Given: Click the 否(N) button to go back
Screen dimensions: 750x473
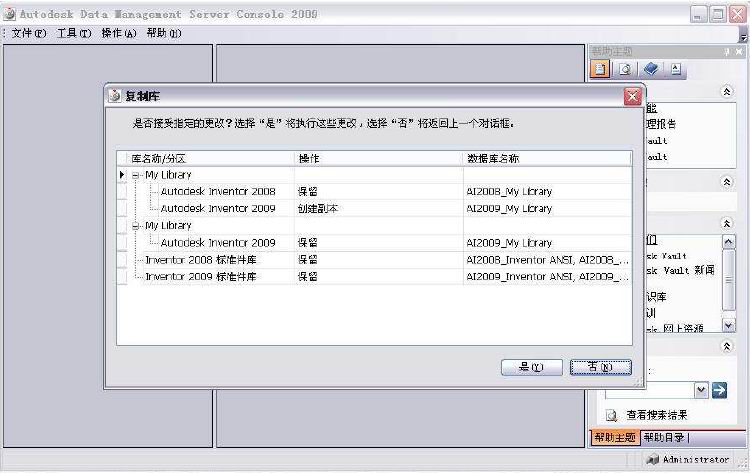Looking at the screenshot, I should pos(601,367).
